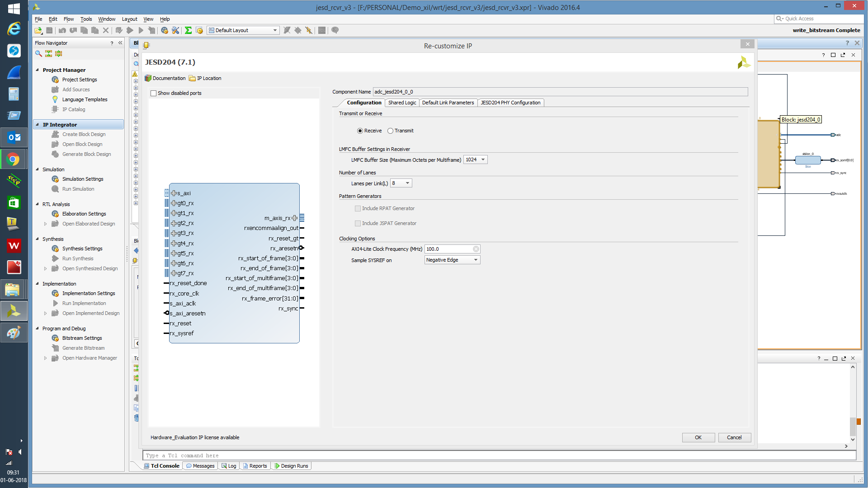The width and height of the screenshot is (868, 488).
Task: Click the Vivado taskbar icon
Action: [14, 311]
